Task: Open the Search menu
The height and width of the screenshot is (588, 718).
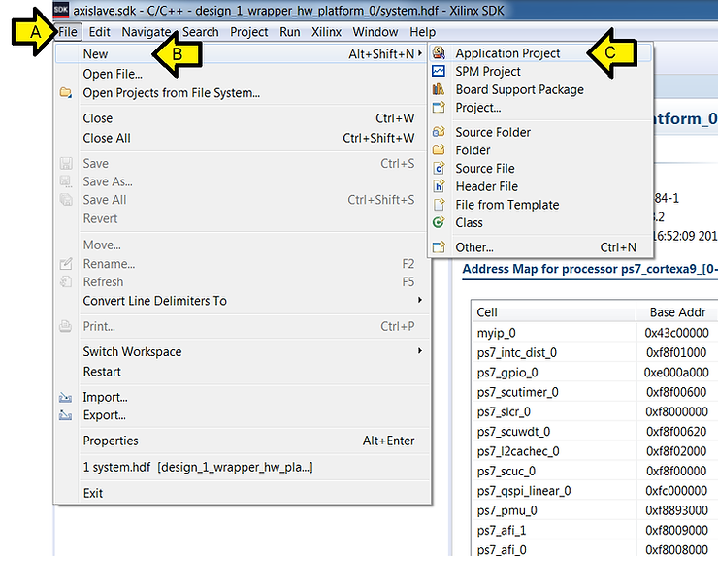Action: click(x=201, y=32)
